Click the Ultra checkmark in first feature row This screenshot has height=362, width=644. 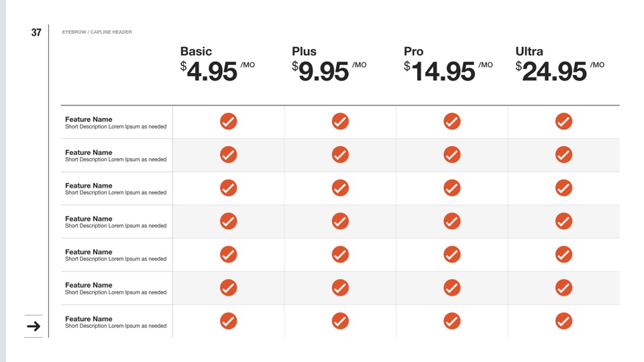(x=563, y=121)
